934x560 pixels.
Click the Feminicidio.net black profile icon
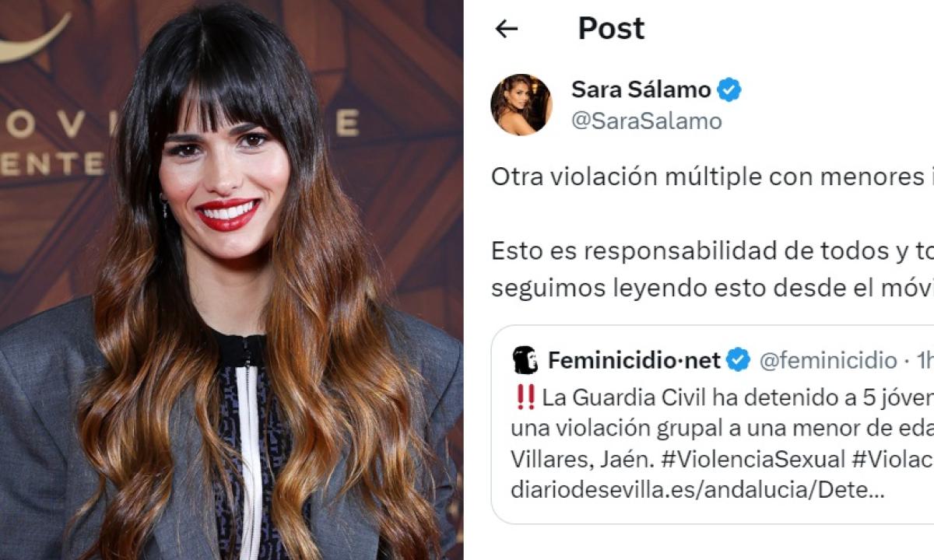525,360
